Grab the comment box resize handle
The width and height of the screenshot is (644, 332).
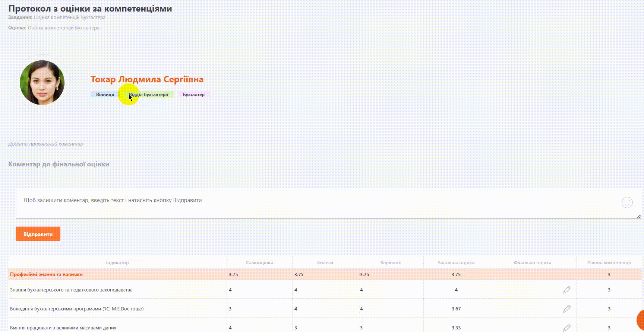(639, 216)
